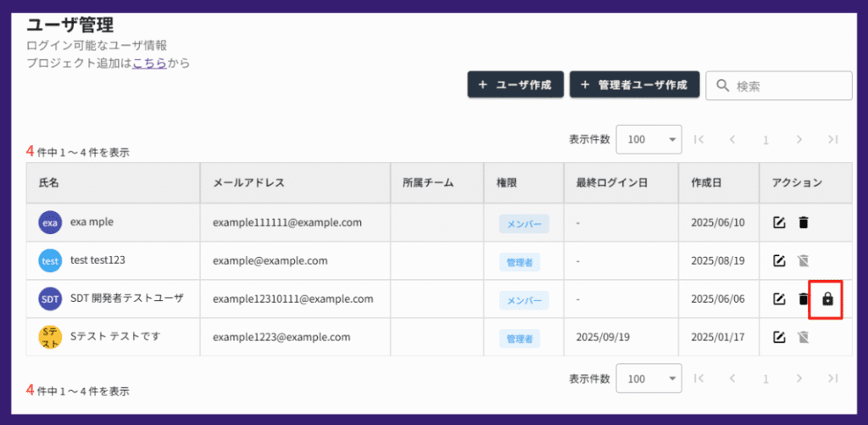The height and width of the screenshot is (425, 868).
Task: Open the bottom 表示件数 dropdown
Action: (x=648, y=378)
